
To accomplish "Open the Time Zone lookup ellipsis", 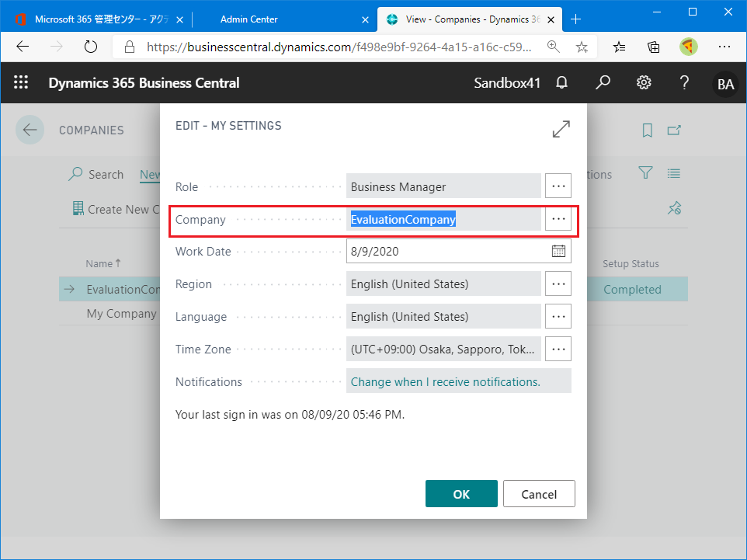I will tap(558, 349).
